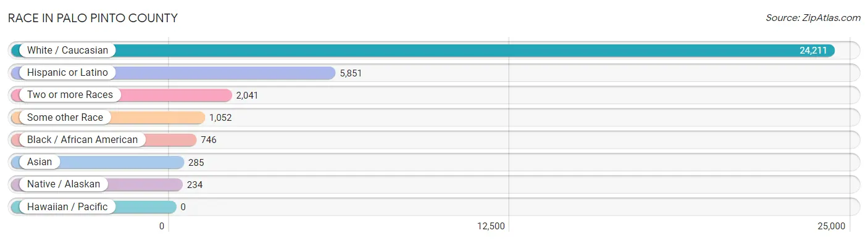Click the 5,851 value label

coord(351,73)
